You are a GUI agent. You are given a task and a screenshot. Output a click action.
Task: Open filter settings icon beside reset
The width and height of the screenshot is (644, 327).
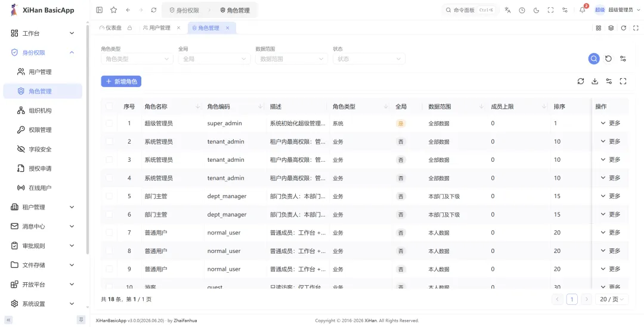pyautogui.click(x=623, y=58)
